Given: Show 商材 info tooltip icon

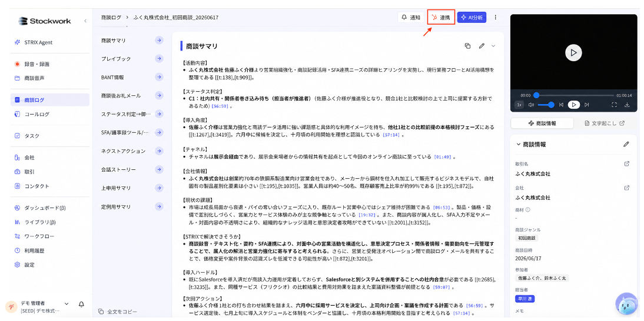Looking at the screenshot, I should [528, 209].
